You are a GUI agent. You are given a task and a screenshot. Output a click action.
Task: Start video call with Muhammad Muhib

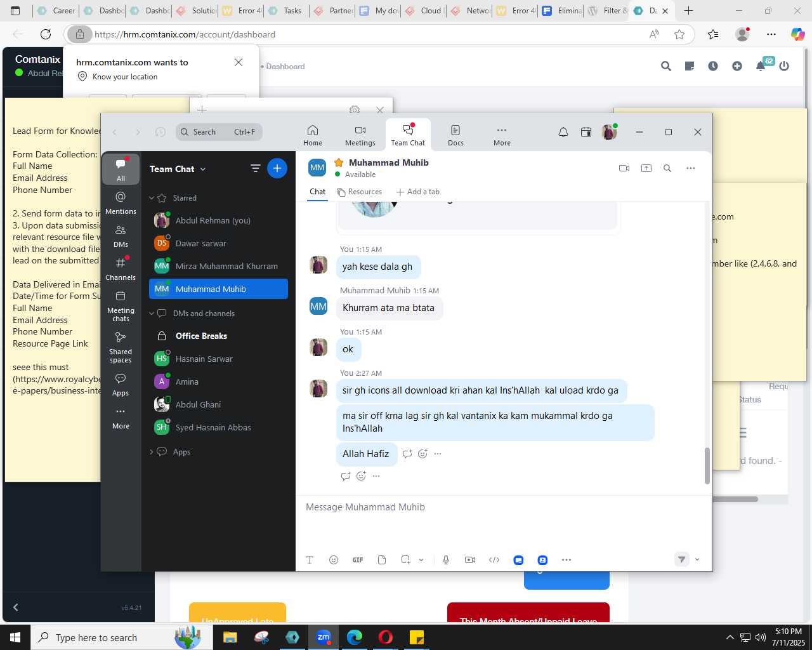point(624,168)
